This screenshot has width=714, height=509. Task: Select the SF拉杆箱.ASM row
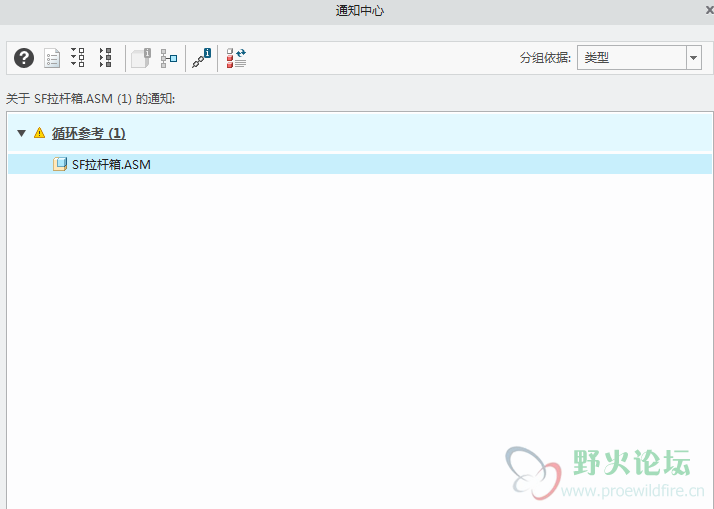click(360, 164)
